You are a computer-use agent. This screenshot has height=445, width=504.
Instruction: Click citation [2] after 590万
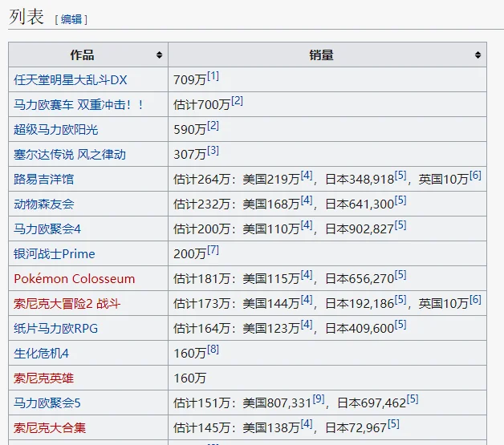point(213,126)
